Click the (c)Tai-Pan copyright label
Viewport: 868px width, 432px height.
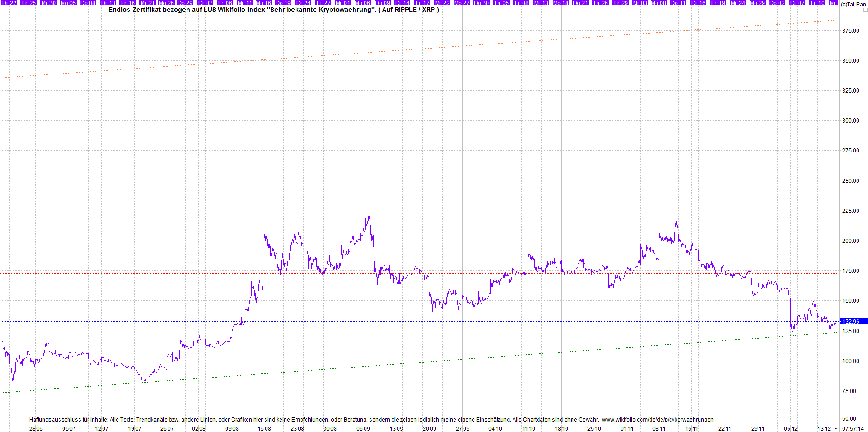(853, 5)
